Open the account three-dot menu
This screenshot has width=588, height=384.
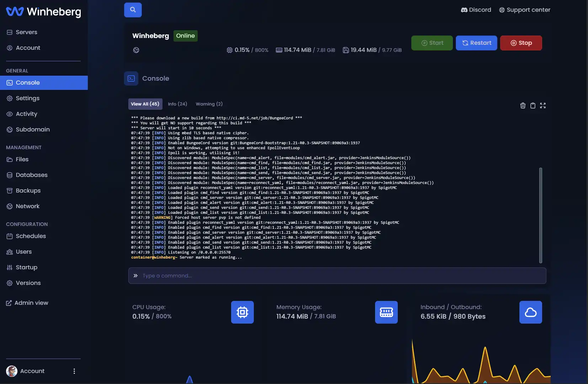click(74, 371)
